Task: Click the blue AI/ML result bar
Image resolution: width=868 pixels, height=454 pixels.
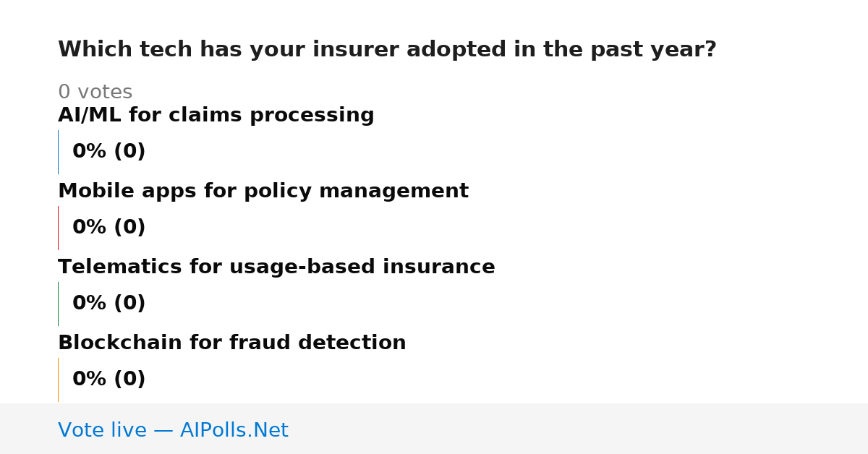Action: click(x=58, y=152)
